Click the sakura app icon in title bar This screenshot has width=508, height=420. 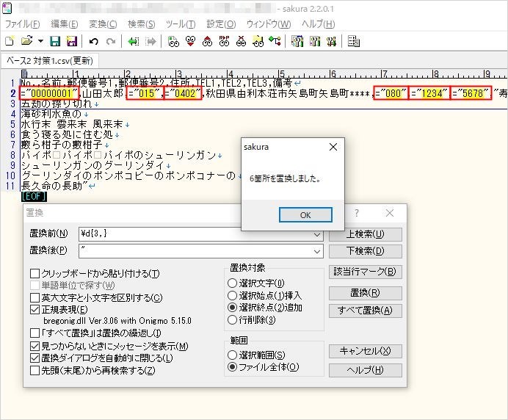[x=7, y=8]
